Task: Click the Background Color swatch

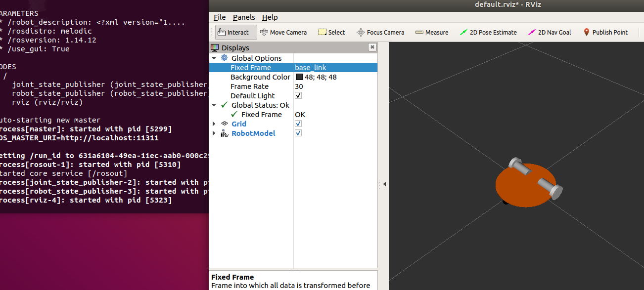Action: 299,77
